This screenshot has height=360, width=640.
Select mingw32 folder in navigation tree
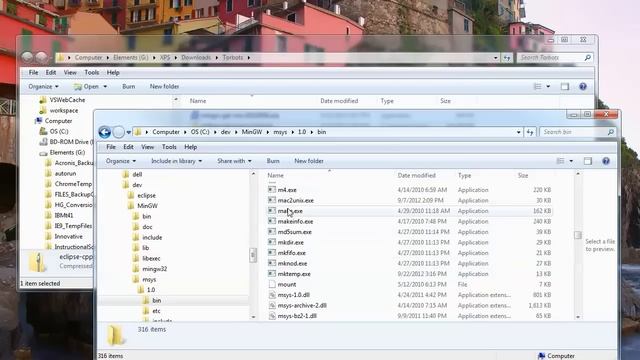(x=154, y=269)
